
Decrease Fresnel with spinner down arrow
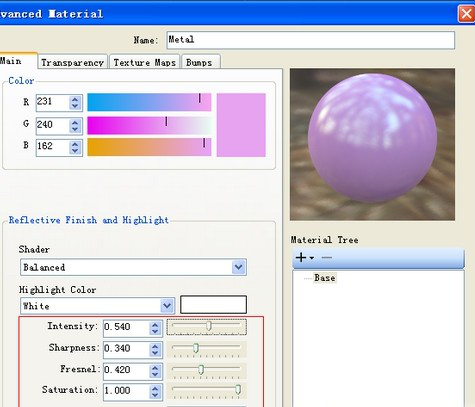pyautogui.click(x=155, y=375)
